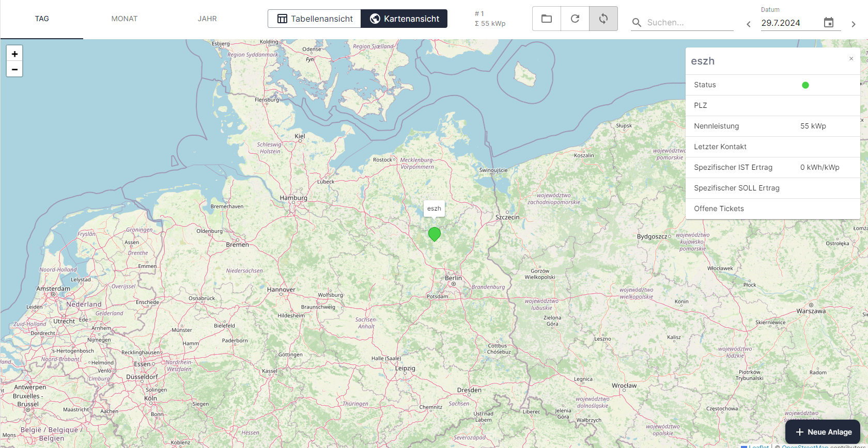Screen dimensions: 868x448
Task: Click the green Status indicator dot
Action: tap(805, 85)
